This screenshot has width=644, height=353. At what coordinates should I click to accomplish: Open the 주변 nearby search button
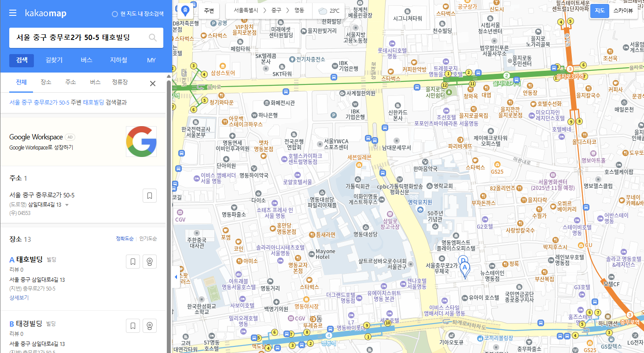(x=209, y=11)
